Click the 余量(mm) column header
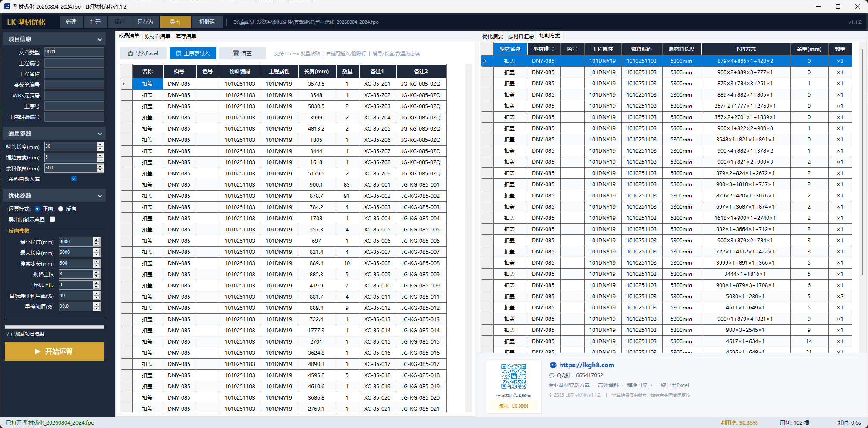Viewport: 868px width, 428px height. [x=809, y=49]
